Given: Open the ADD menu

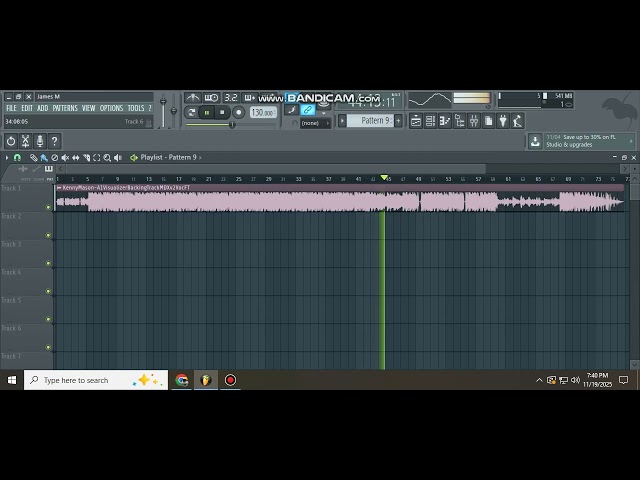Looking at the screenshot, I should (x=43, y=108).
